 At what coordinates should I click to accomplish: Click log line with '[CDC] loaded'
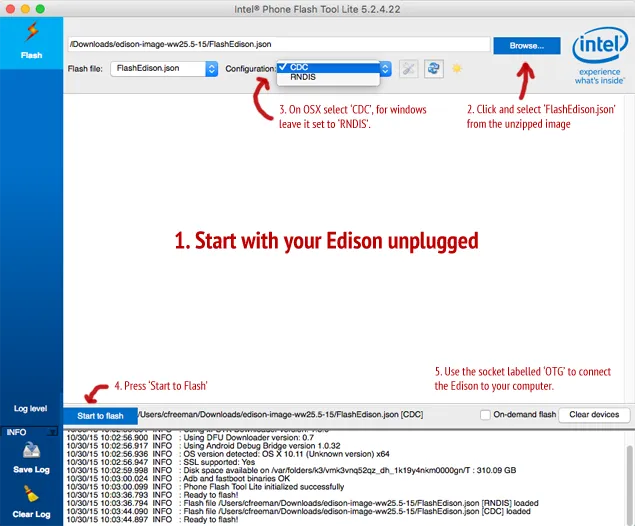point(298,511)
